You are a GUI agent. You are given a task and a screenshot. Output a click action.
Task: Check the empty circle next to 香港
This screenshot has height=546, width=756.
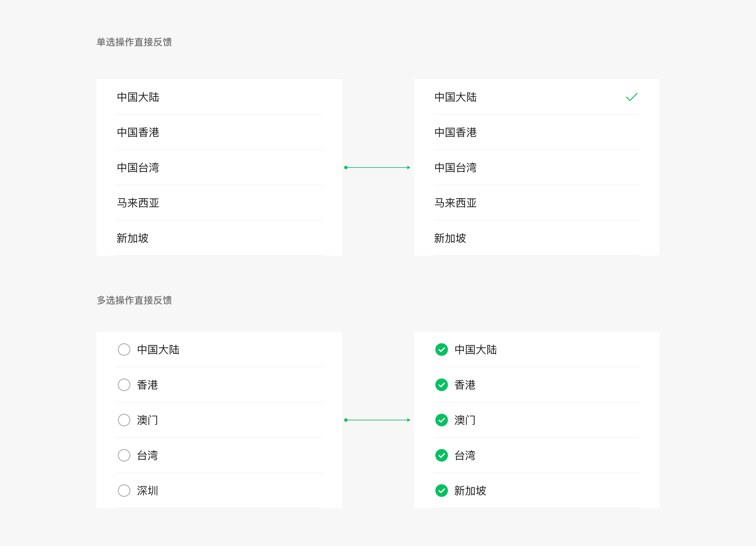coord(124,385)
